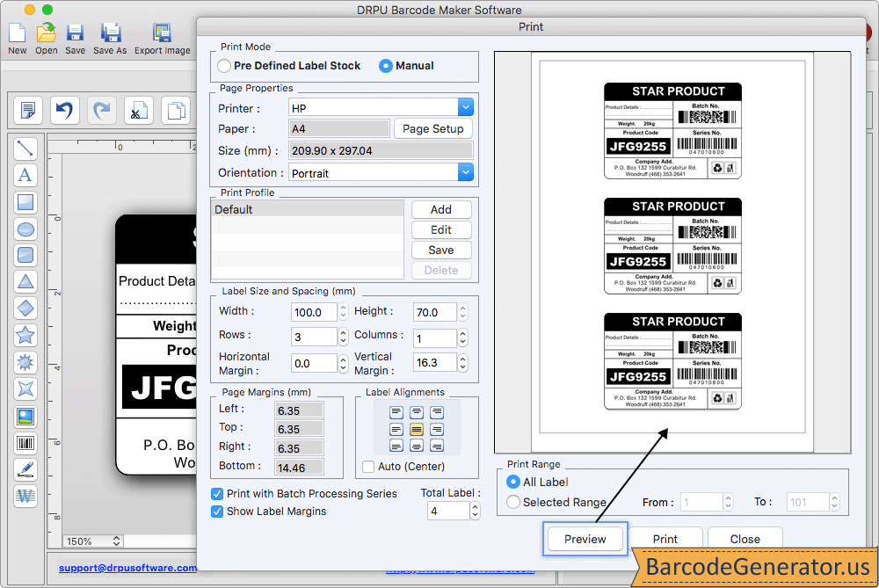Click the Page Setup button

tap(432, 129)
